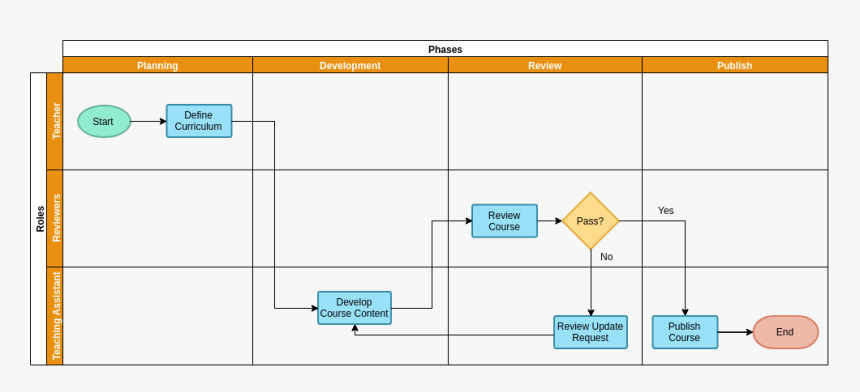860x392 pixels.
Task: Select the Development column header
Action: point(350,65)
